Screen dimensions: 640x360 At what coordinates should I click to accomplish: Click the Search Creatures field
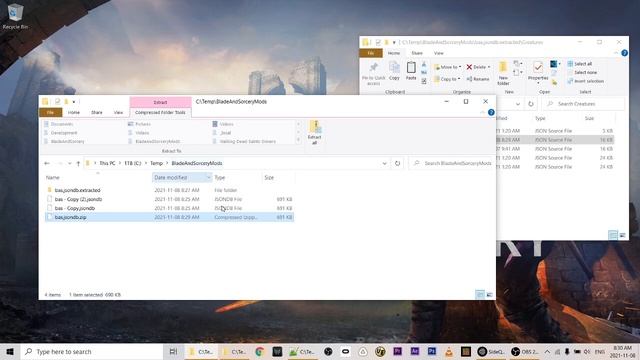point(584,104)
